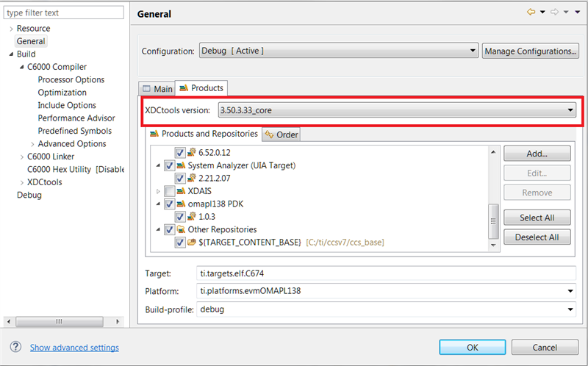
Task: Expand the C6000 Linker tree node
Action: coord(22,157)
